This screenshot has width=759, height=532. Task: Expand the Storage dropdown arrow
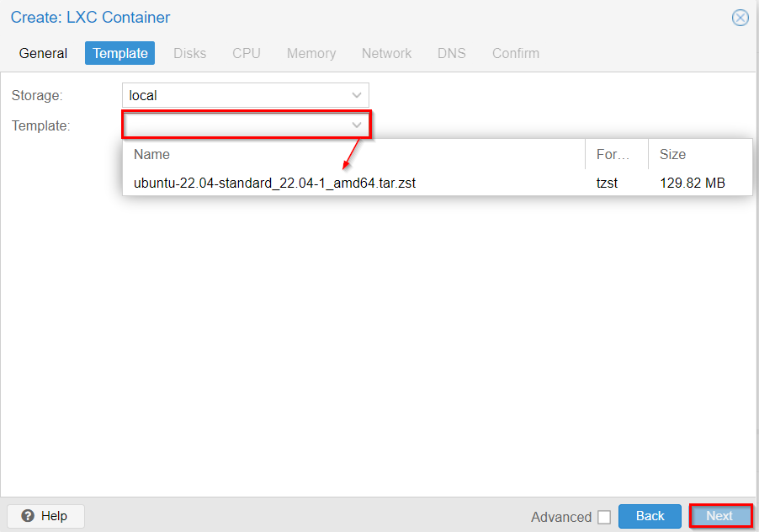357,95
